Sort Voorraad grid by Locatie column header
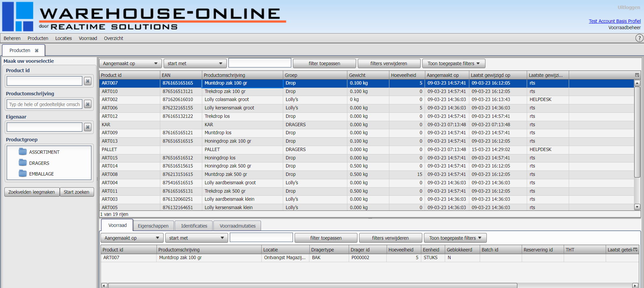Viewport: 644px width, 288px height. click(285, 250)
